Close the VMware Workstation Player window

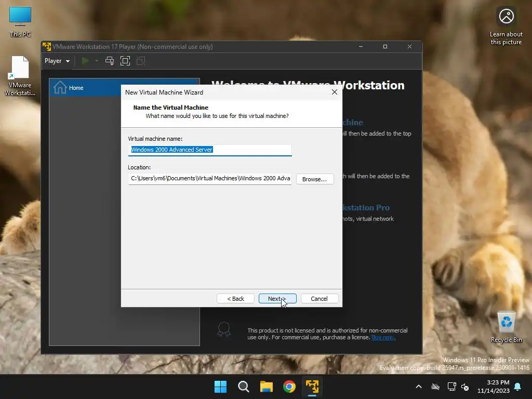point(409,46)
